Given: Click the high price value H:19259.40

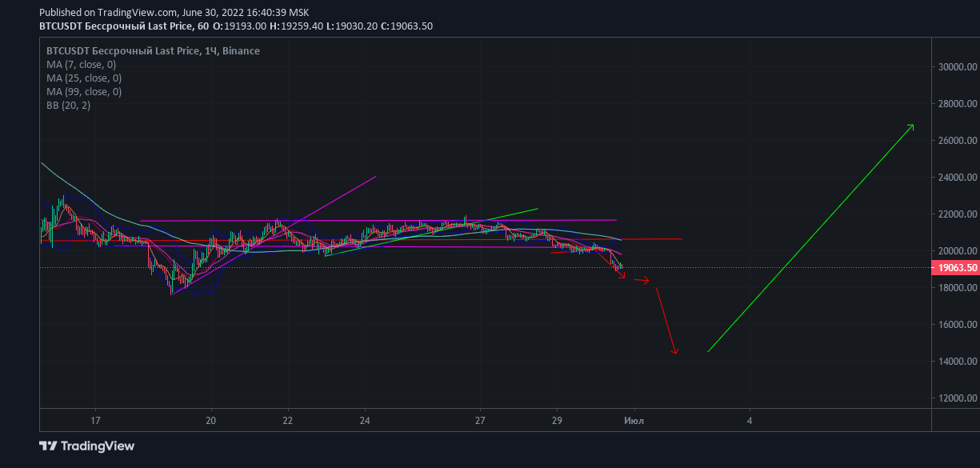Looking at the screenshot, I should coord(297,26).
